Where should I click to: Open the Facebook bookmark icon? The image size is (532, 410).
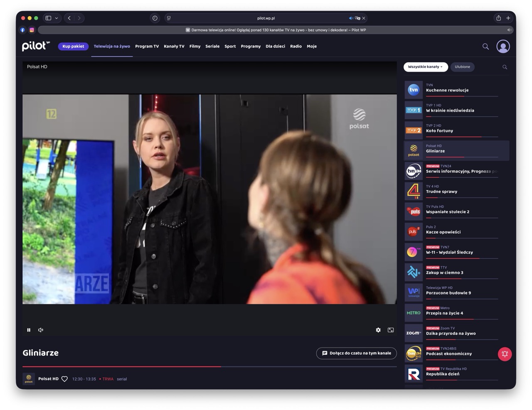click(23, 30)
